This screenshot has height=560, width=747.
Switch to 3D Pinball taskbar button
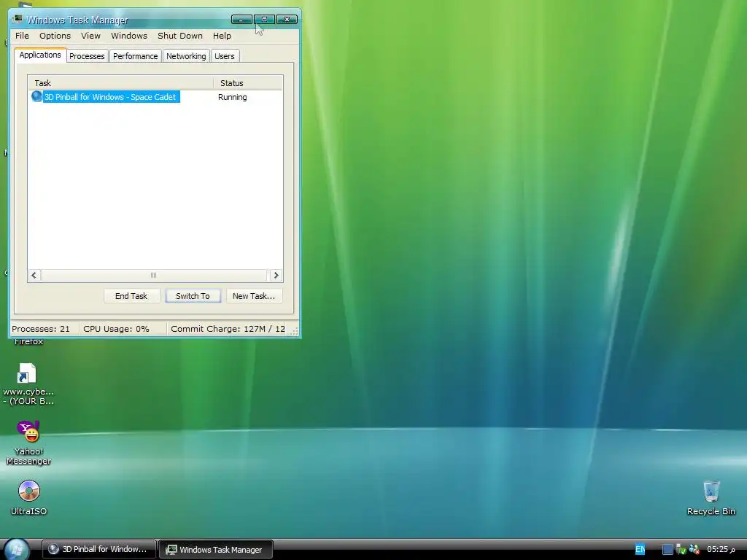click(x=99, y=549)
